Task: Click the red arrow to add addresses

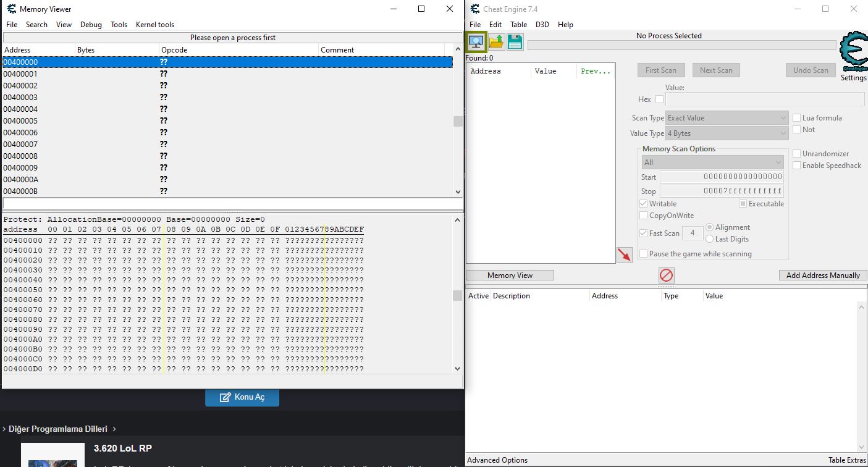Action: 624,255
